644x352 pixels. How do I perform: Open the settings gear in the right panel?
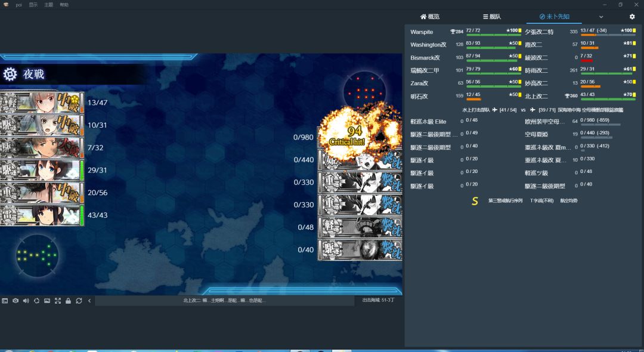(632, 17)
